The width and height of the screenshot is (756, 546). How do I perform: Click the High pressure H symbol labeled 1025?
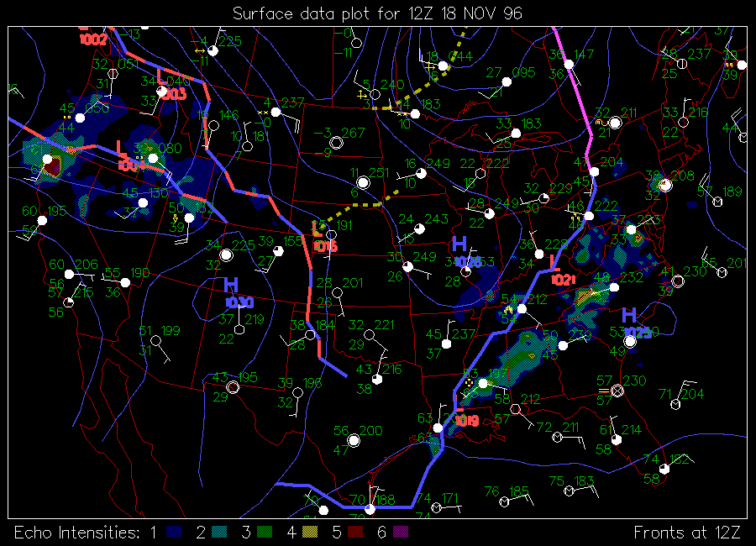tap(629, 315)
